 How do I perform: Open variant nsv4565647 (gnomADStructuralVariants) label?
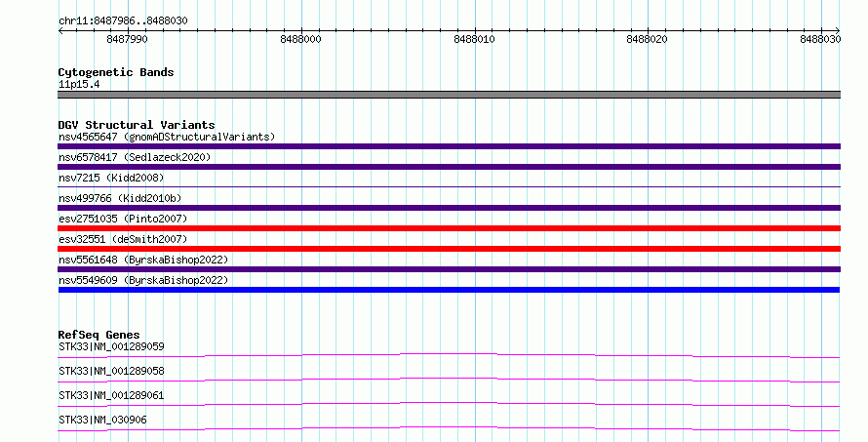167,137
